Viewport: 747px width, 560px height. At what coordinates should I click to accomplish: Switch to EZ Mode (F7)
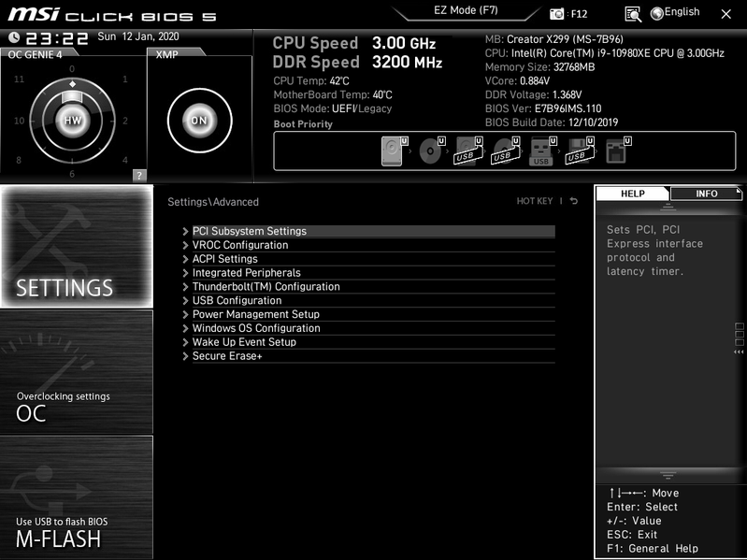[466, 10]
